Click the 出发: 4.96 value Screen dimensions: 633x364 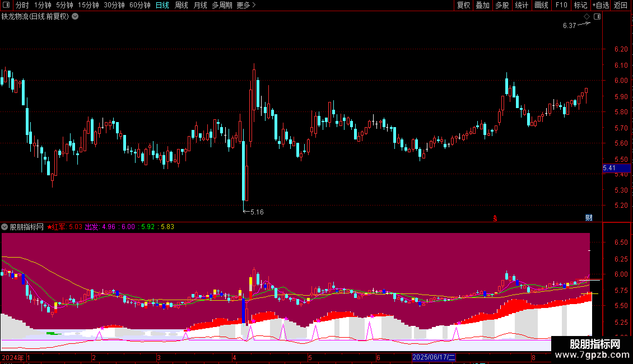(x=100, y=227)
